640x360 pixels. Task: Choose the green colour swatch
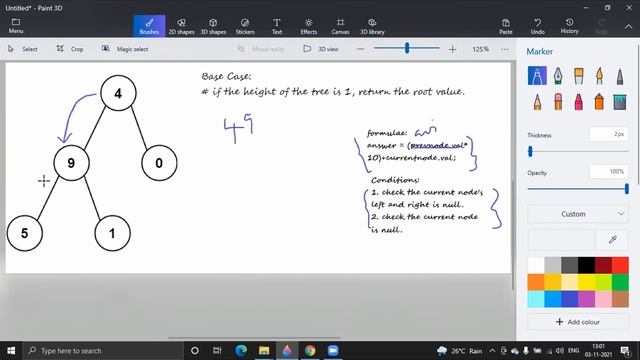coord(620,282)
